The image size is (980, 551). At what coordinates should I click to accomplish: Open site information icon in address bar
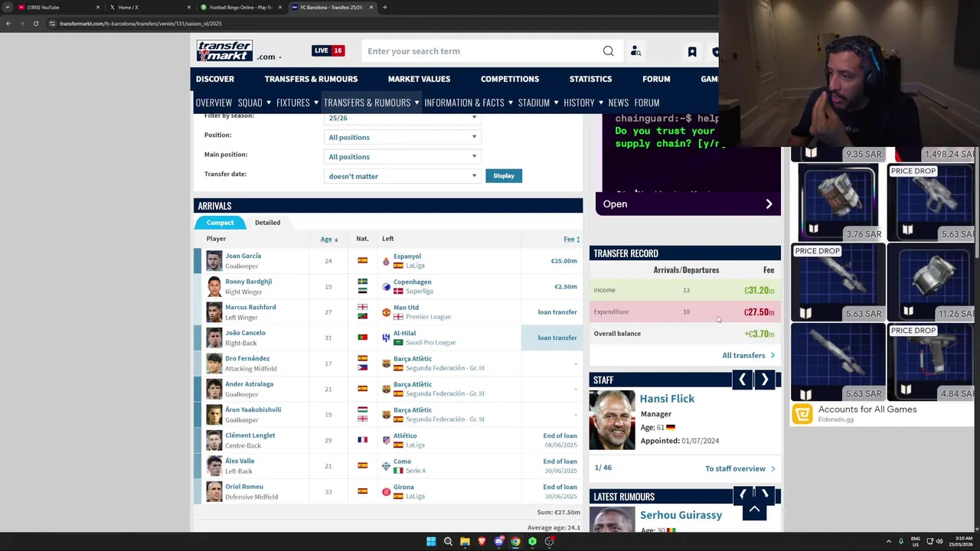pyautogui.click(x=52, y=24)
